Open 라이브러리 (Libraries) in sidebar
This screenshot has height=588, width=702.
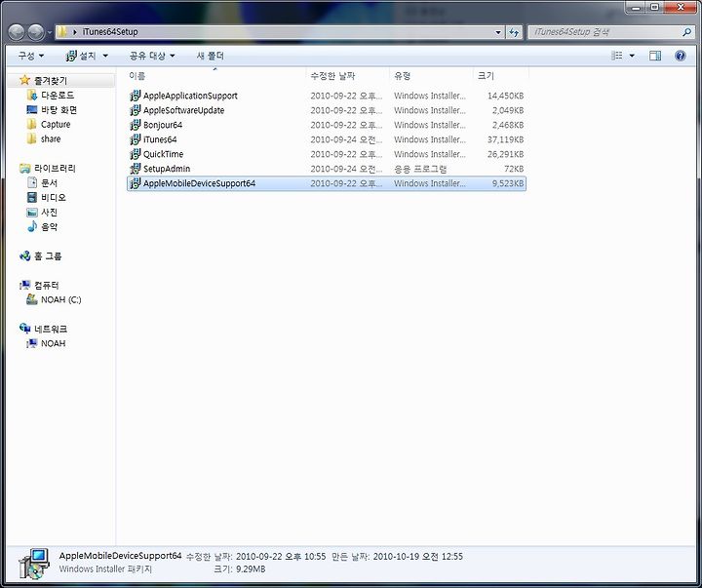[x=55, y=169]
